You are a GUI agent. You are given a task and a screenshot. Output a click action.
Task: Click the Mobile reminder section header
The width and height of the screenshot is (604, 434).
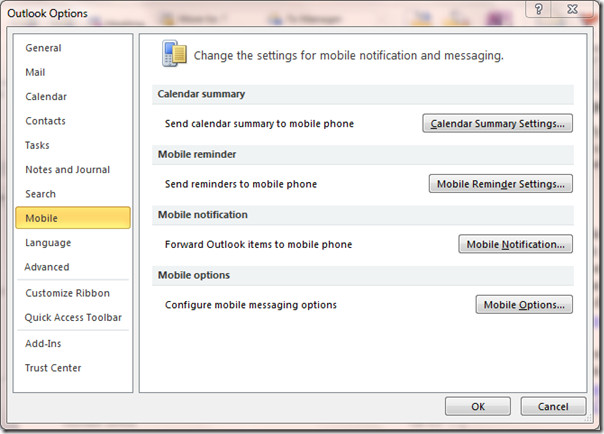pos(362,154)
